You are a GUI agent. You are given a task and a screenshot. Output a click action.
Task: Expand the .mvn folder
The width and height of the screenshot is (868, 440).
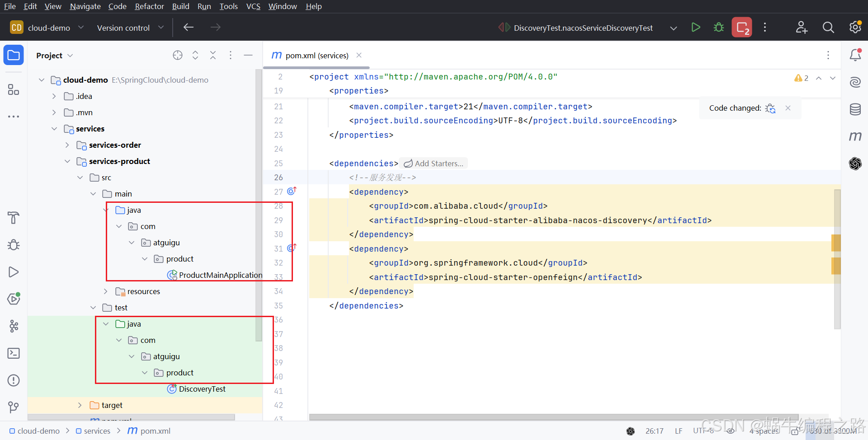[54, 112]
